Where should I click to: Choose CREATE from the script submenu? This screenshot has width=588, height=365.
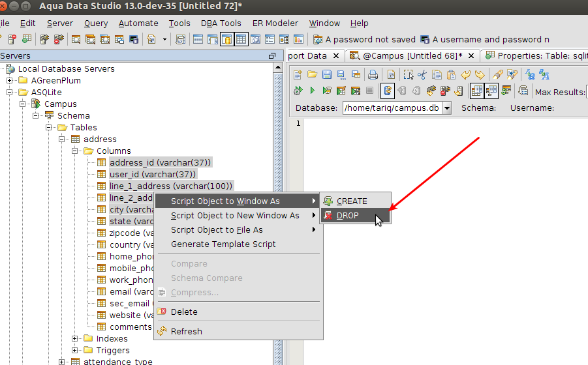356,201
